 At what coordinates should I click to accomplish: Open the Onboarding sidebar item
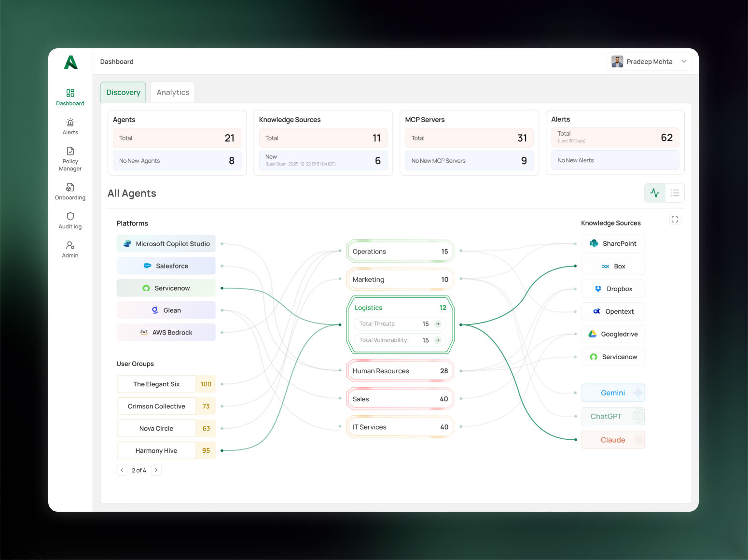tap(70, 192)
